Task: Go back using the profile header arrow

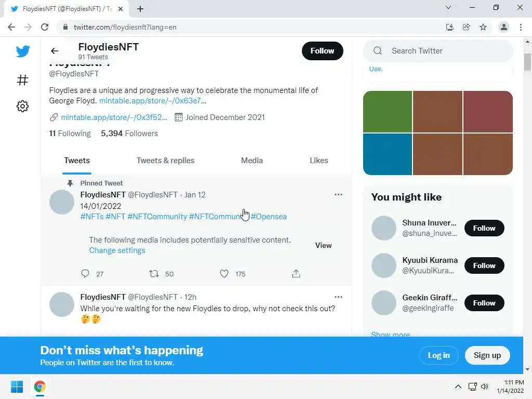Action: [x=55, y=51]
